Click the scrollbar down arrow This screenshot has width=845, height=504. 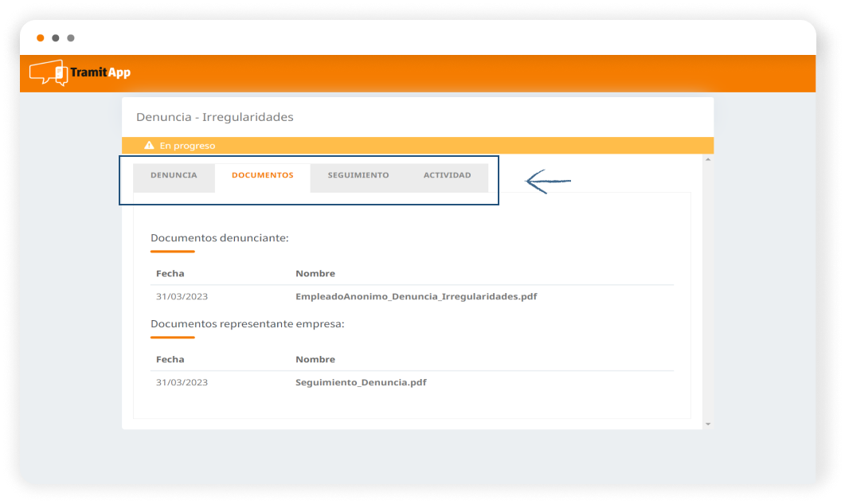click(x=708, y=424)
